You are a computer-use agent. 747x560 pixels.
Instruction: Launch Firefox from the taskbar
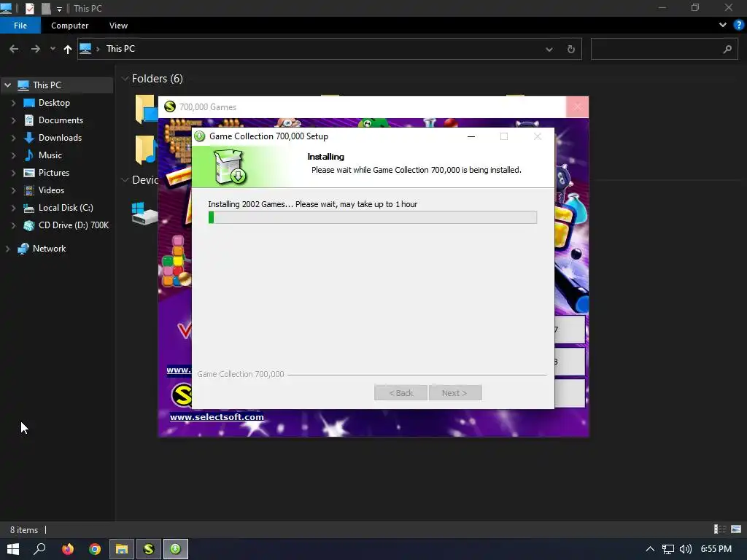tap(68, 549)
